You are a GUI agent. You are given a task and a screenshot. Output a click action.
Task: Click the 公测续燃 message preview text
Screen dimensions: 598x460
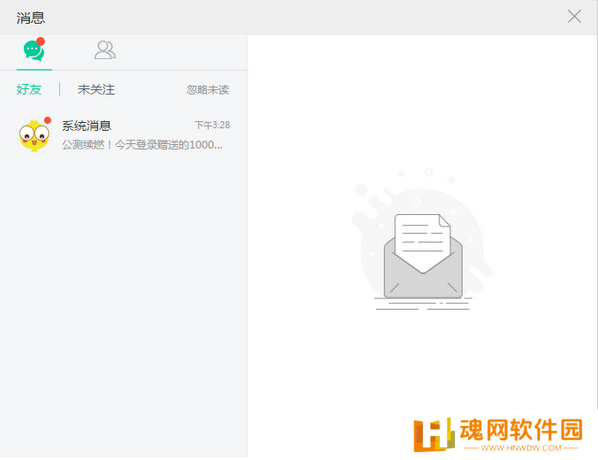click(142, 145)
